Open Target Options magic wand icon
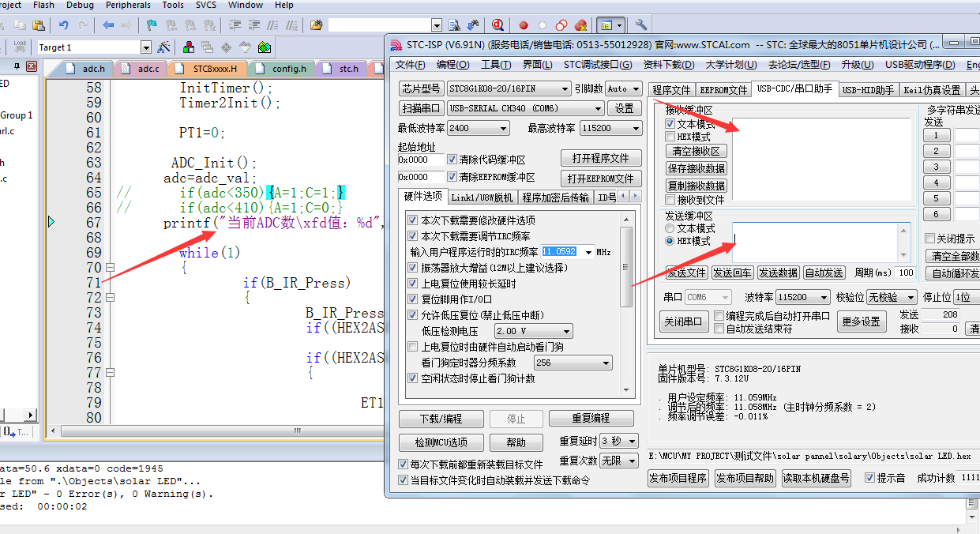The height and width of the screenshot is (534, 980). 163,47
